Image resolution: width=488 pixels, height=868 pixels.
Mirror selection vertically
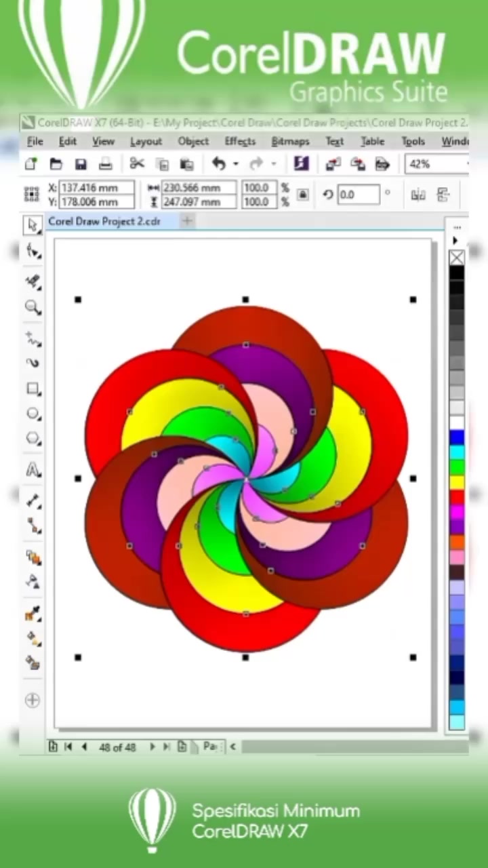coord(443,195)
